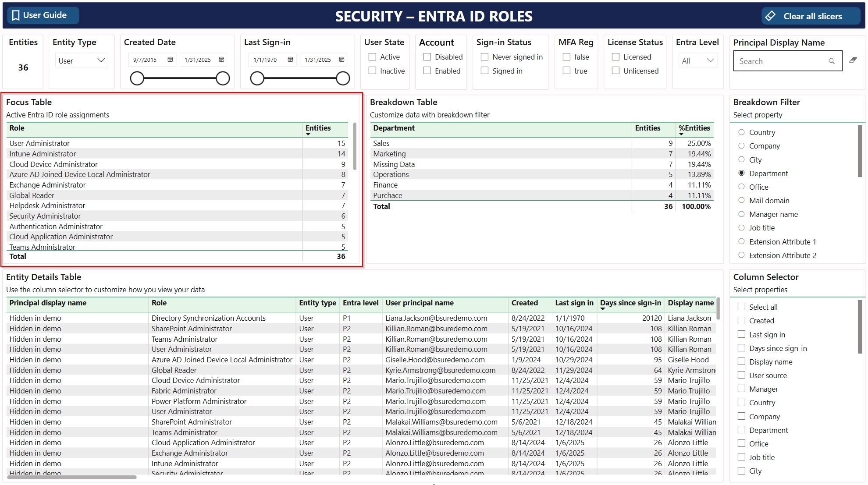Image resolution: width=868 pixels, height=485 pixels.
Task: Open calendar for Last Sign-in end
Action: [342, 60]
